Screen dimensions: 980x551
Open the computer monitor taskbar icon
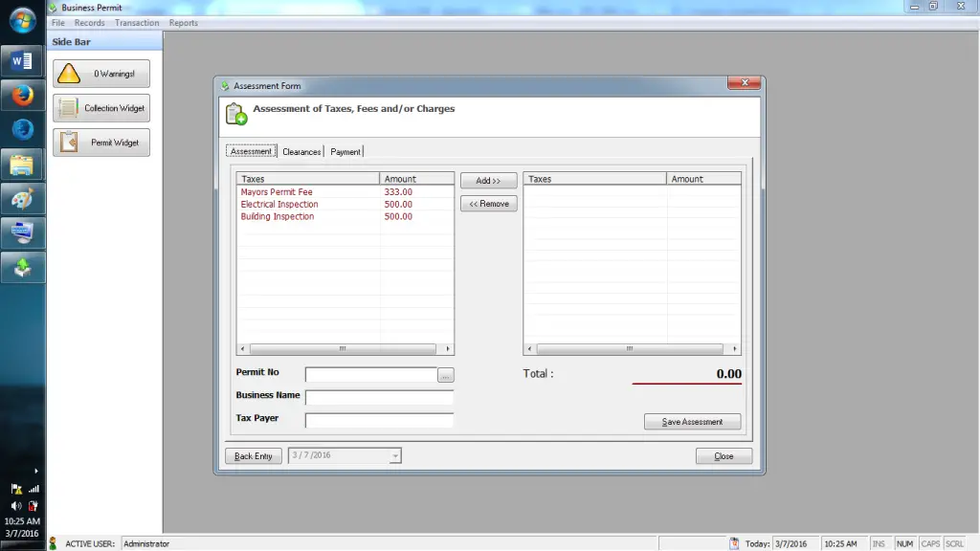tap(23, 233)
